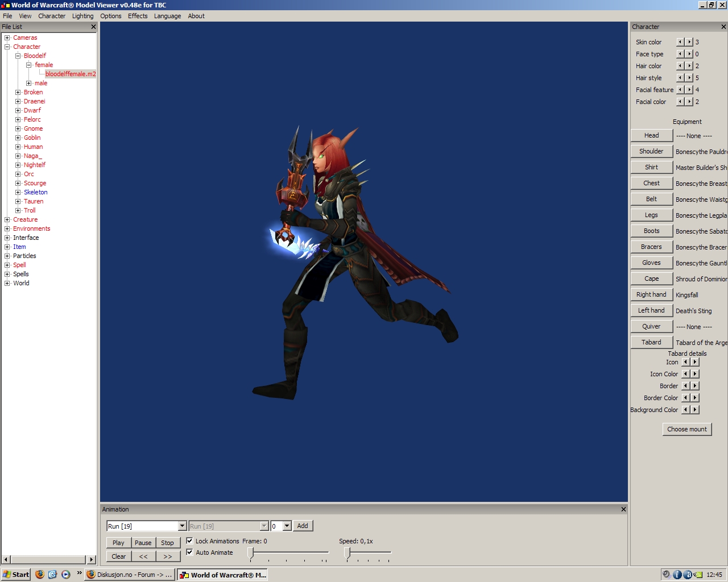This screenshot has width=728, height=582.
Task: Click previous arrow for Border Color
Action: (x=685, y=398)
